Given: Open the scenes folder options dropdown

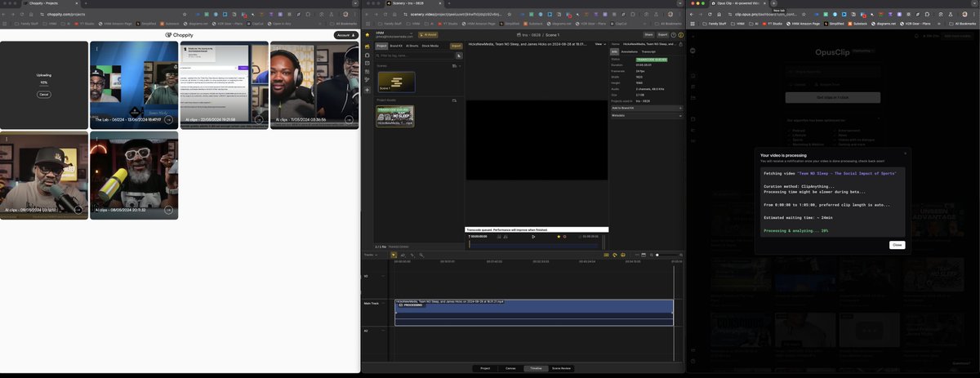Looking at the screenshot, I should 460,64.
